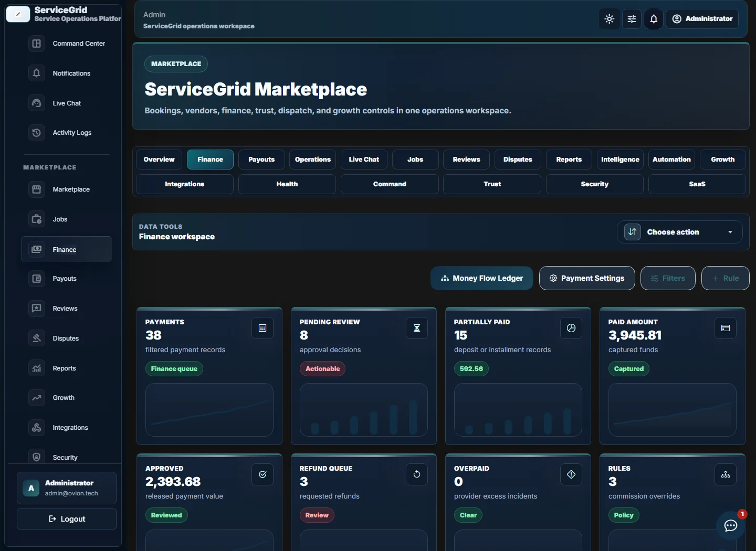The width and height of the screenshot is (756, 551).
Task: Expand the Choose action dropdown
Action: (680, 232)
